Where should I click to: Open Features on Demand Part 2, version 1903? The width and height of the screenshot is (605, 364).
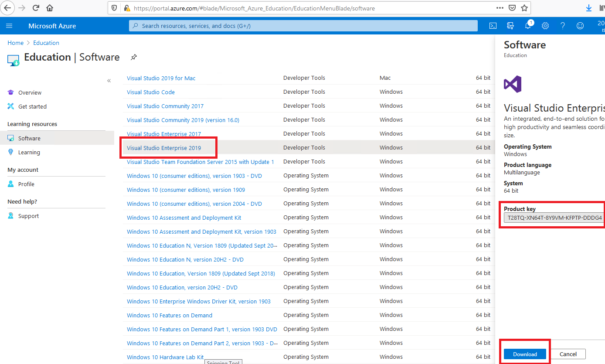(x=202, y=343)
